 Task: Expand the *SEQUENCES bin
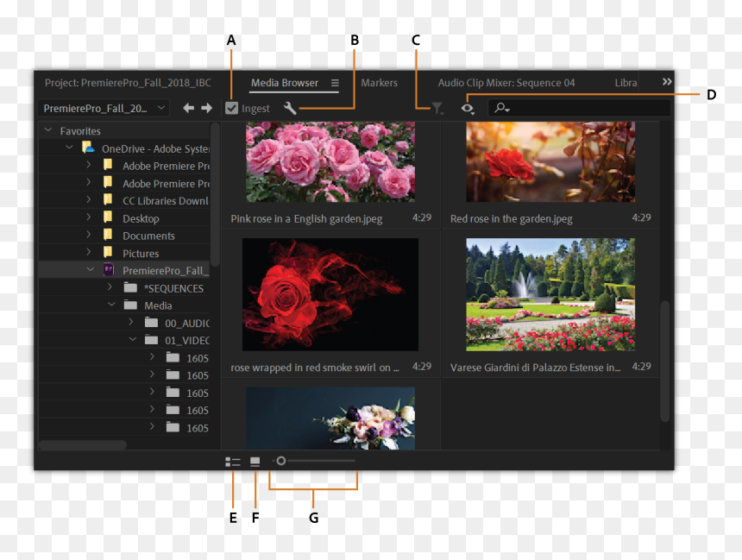[110, 286]
